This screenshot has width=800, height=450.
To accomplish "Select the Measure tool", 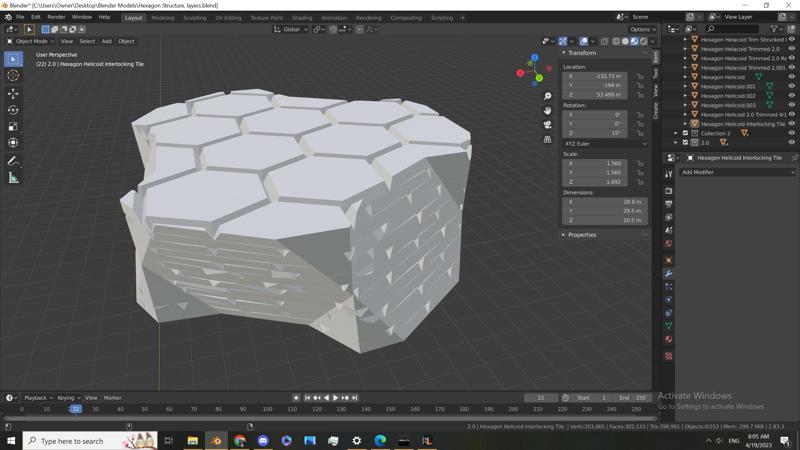I will point(13,178).
